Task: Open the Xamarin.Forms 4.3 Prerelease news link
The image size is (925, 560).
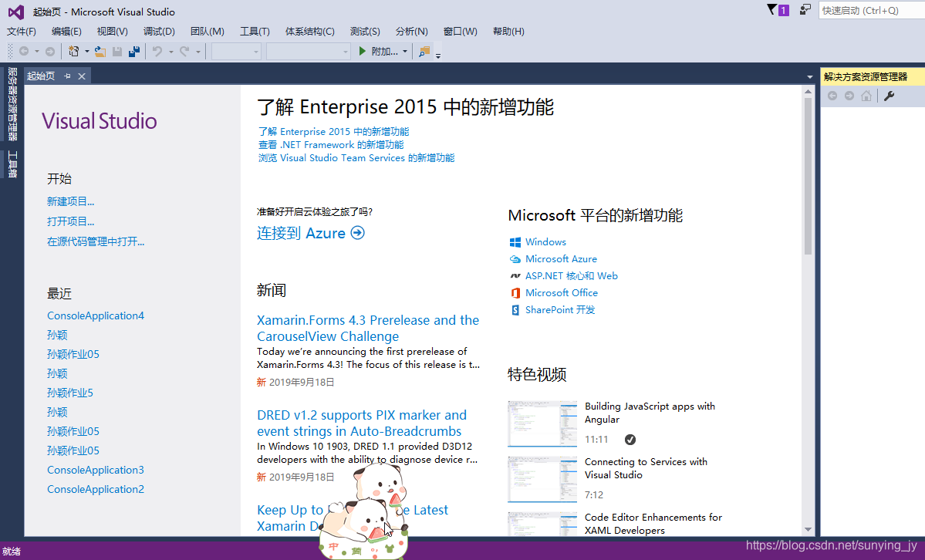Action: pyautogui.click(x=368, y=329)
